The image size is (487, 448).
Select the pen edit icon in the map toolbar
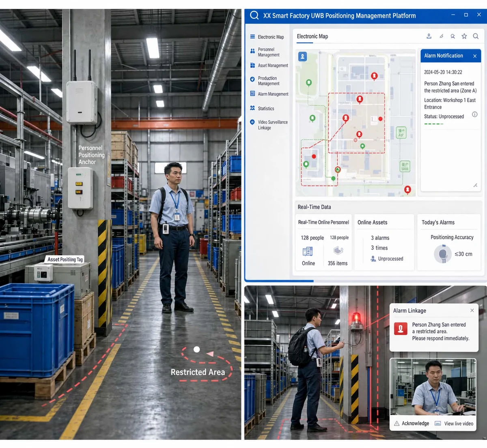(441, 36)
